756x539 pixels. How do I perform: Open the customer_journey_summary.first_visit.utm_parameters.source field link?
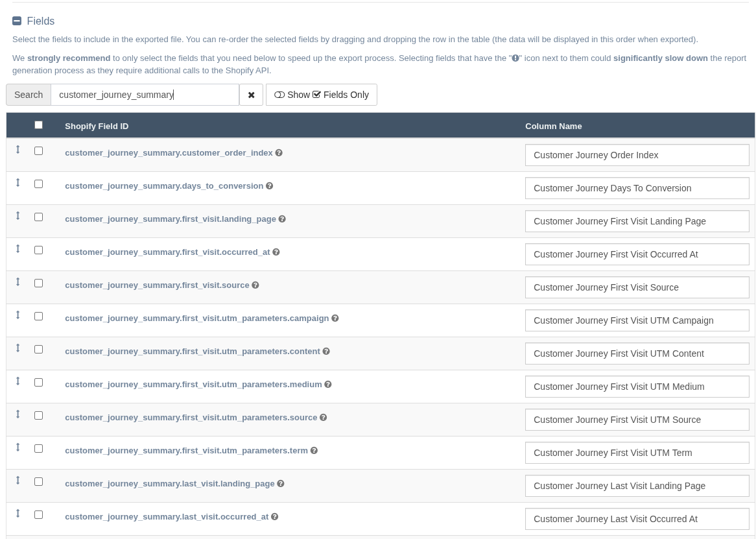pos(191,418)
